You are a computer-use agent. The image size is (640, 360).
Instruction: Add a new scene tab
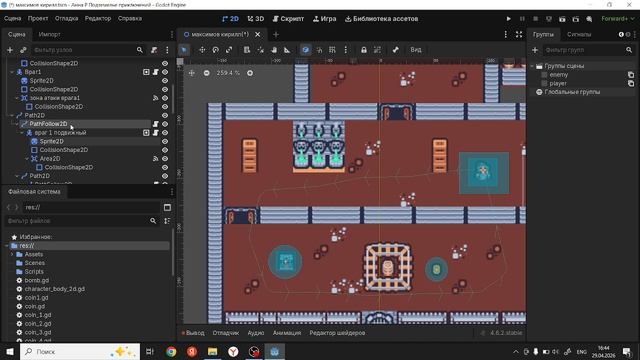[x=276, y=34]
